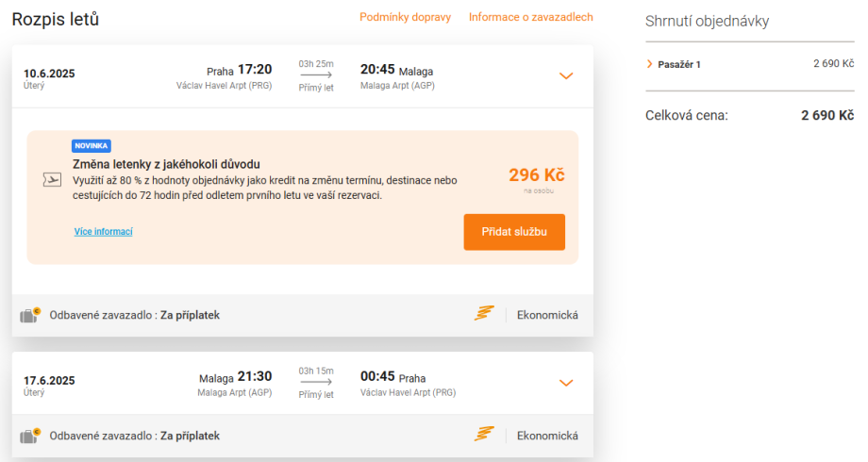Open the Podmínky dopravy link
Screen dimensions: 868x462
pyautogui.click(x=405, y=17)
